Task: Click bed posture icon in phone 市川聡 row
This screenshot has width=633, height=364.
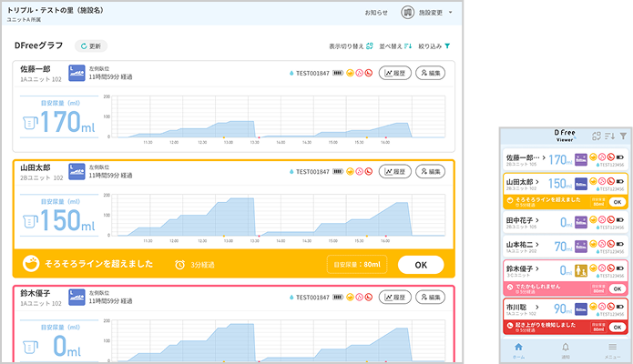Action: tap(581, 309)
